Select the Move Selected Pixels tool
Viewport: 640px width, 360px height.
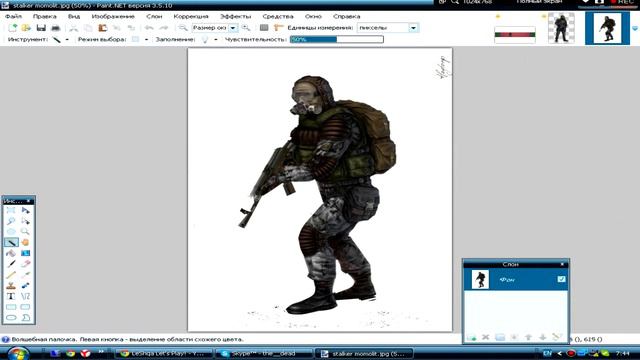pos(25,210)
